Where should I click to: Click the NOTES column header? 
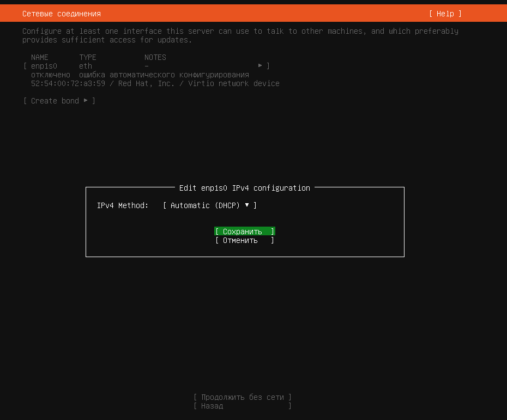[155, 57]
